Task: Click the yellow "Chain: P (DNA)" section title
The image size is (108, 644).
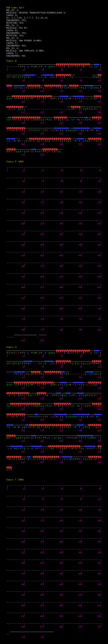Action: [15, 162]
